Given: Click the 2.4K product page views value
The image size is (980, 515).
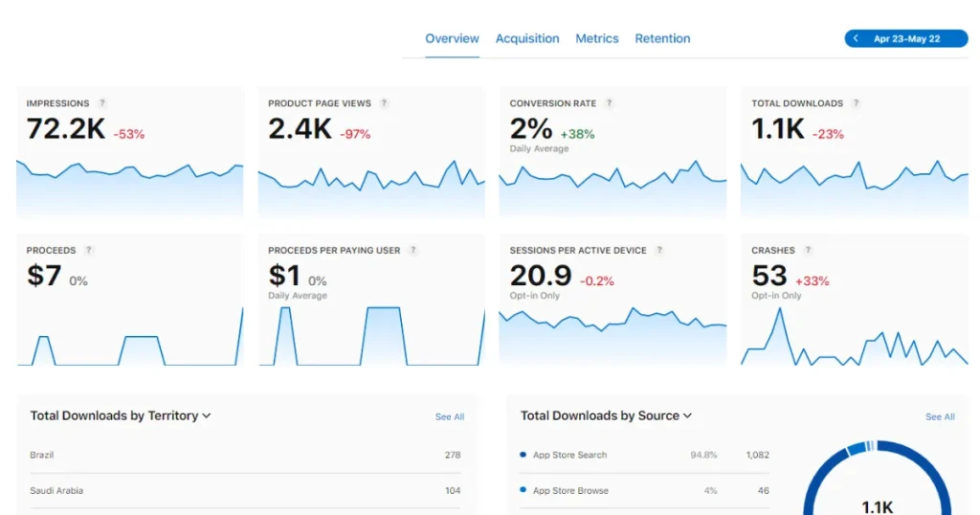Looking at the screenshot, I should 300,129.
